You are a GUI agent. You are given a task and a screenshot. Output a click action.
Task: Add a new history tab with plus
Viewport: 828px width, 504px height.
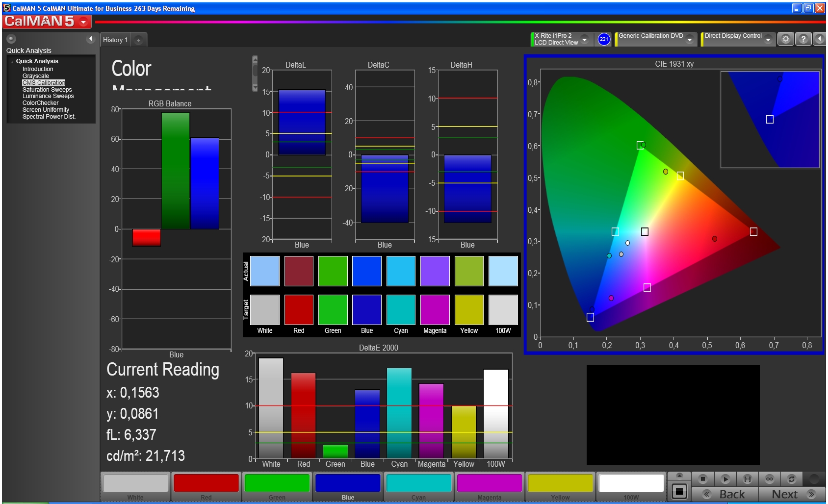(x=138, y=40)
